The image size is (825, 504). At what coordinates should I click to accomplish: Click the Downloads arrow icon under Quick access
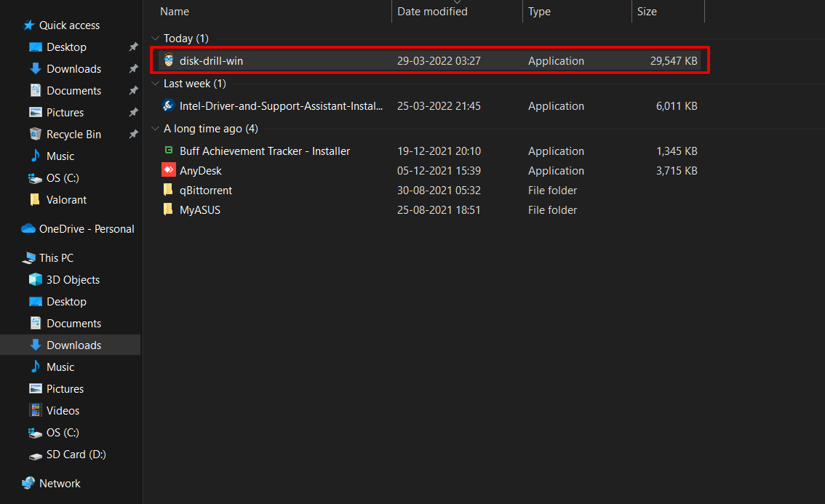[x=35, y=68]
